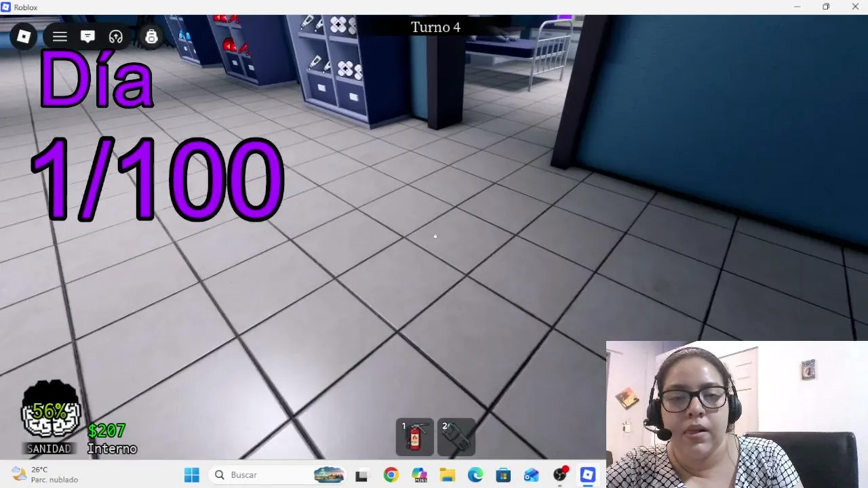Click the Roblox taskbar icon
The width and height of the screenshot is (868, 488).
588,475
